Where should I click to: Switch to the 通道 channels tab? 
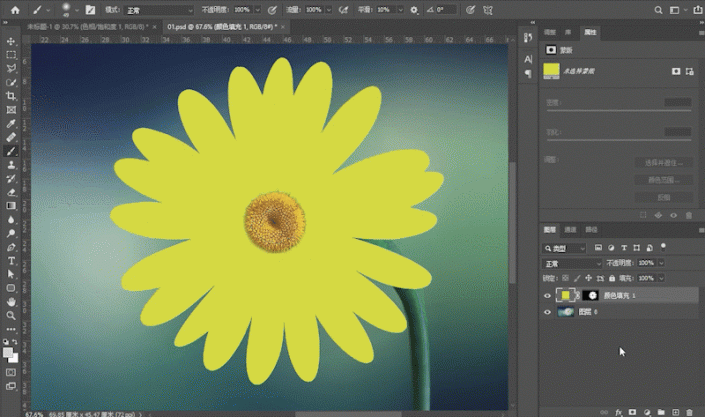(x=570, y=229)
